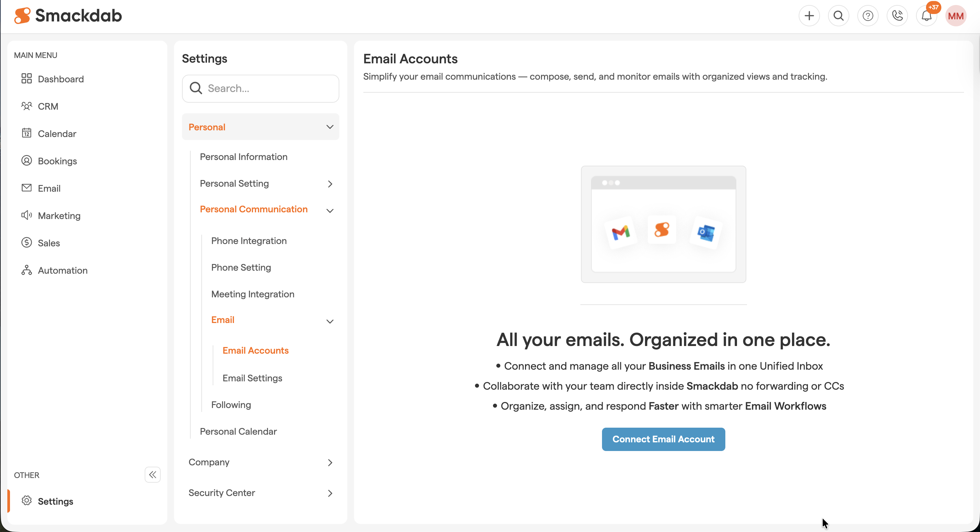Image resolution: width=980 pixels, height=532 pixels.
Task: Click the Smackdab logo
Action: pos(68,16)
